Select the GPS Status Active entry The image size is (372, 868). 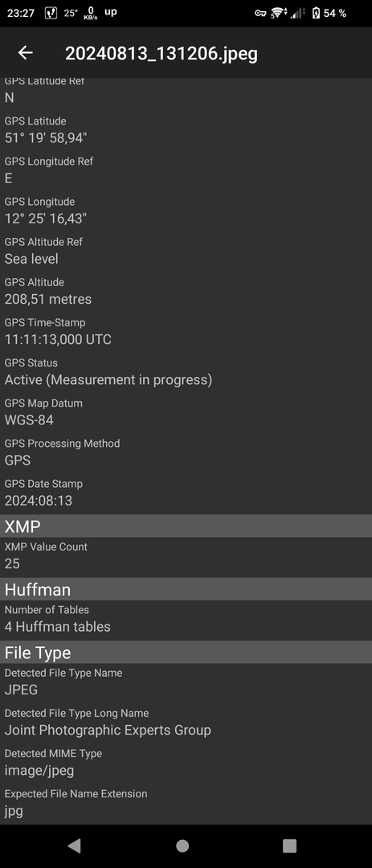(186, 373)
